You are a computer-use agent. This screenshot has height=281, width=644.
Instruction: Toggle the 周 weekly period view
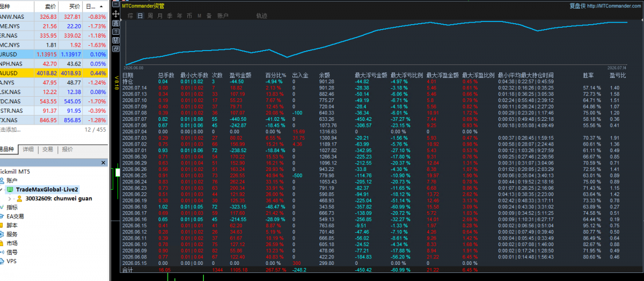pyautogui.click(x=150, y=16)
